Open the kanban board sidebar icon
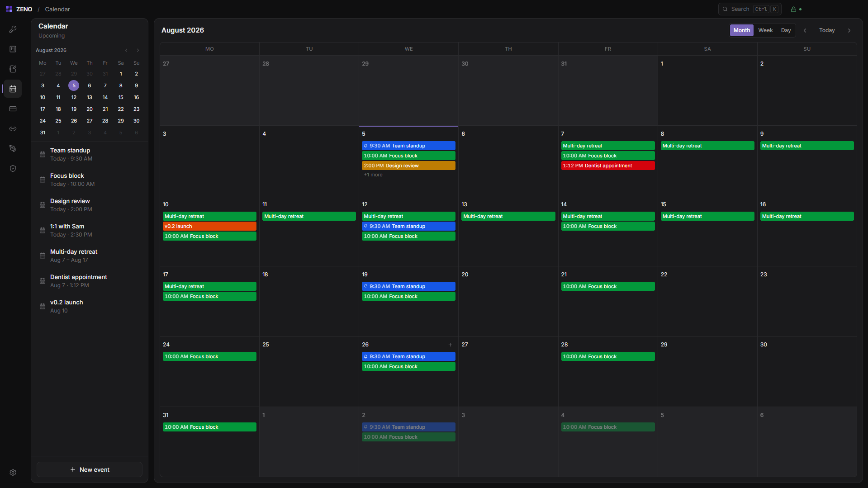This screenshot has width=868, height=488. [x=13, y=49]
